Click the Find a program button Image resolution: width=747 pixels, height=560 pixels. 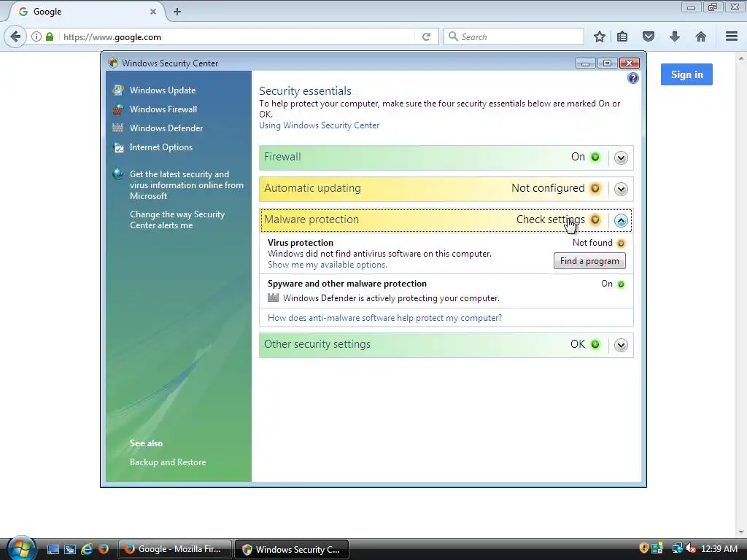click(x=589, y=261)
